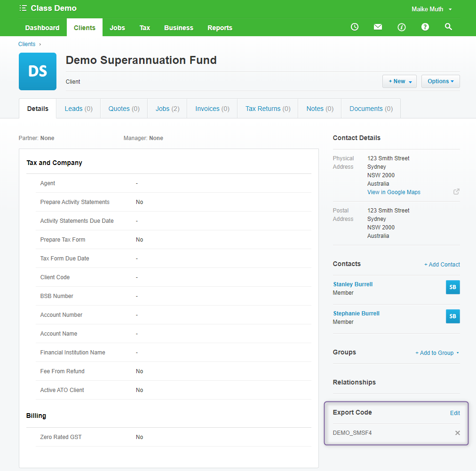Screen dimensions: 476x471
Task: Open the help question mark icon
Action: click(x=425, y=27)
